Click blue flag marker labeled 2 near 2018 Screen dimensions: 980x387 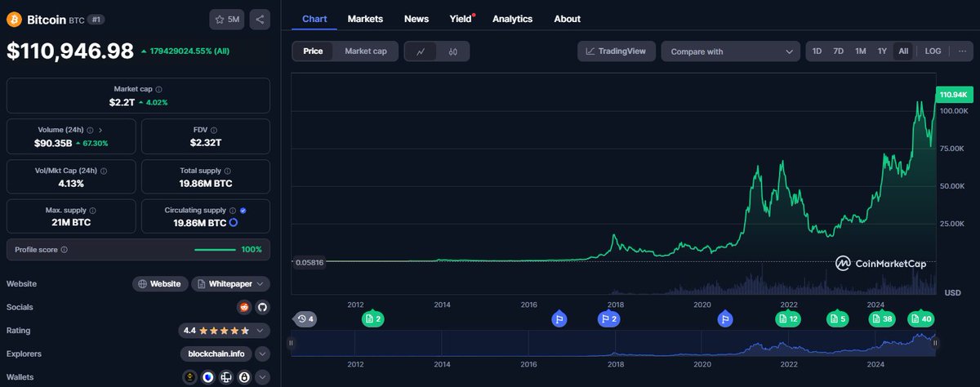point(608,318)
